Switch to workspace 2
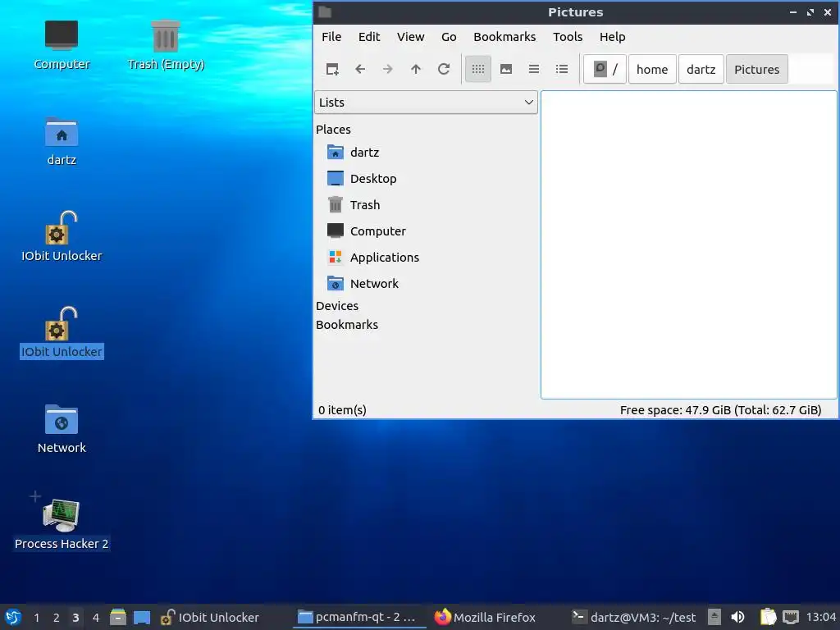This screenshot has width=840, height=630. (57, 618)
